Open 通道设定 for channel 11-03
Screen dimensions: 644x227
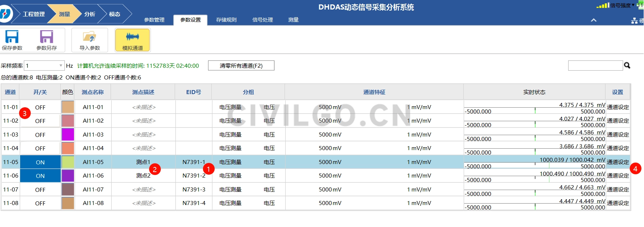point(618,135)
